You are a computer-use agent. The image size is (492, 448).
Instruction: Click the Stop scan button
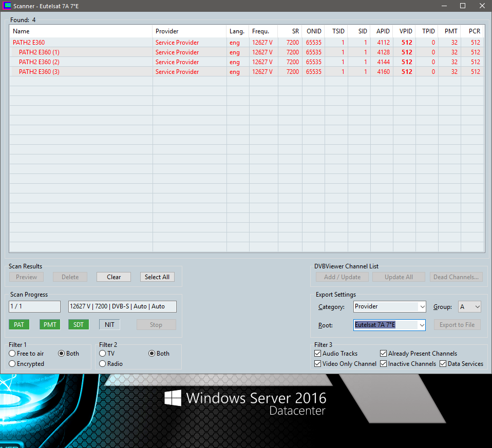point(156,325)
